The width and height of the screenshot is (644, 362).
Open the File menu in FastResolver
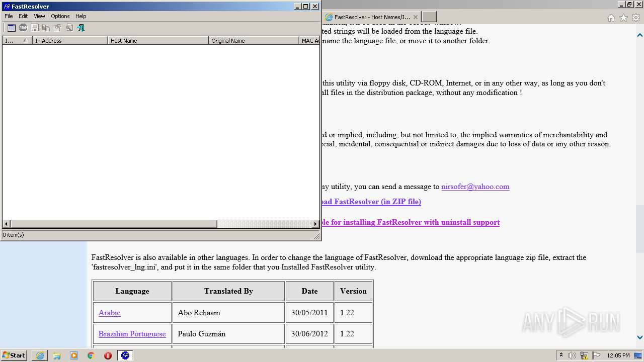[x=9, y=16]
